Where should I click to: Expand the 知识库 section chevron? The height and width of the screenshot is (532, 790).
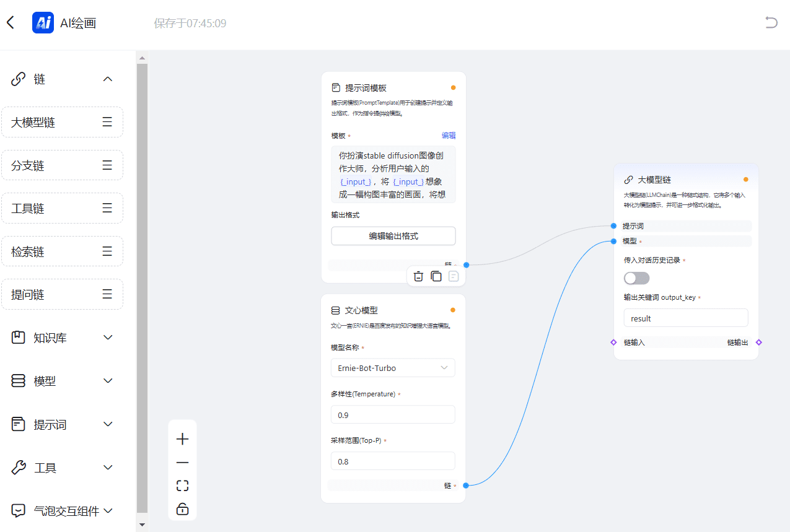108,338
